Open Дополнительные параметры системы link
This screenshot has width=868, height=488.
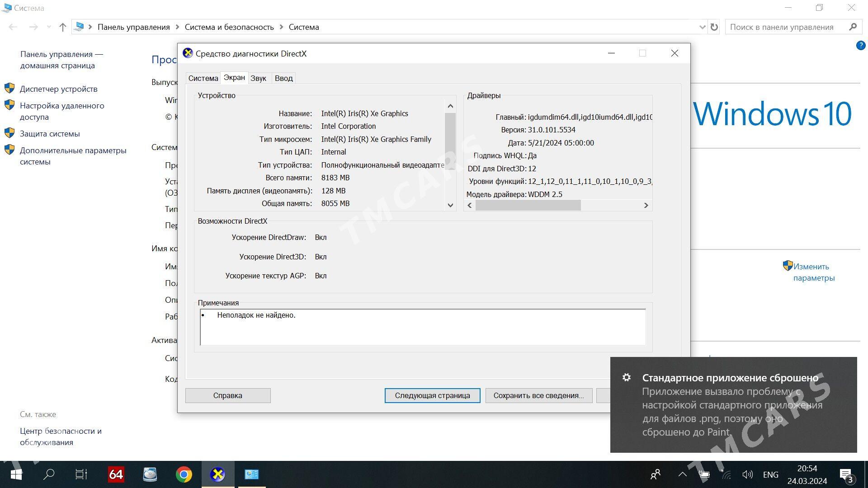[x=73, y=156]
